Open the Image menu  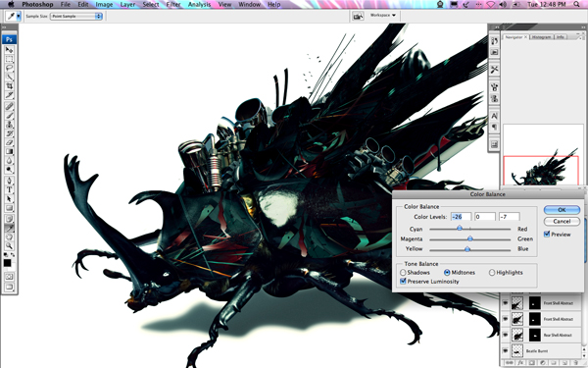104,5
